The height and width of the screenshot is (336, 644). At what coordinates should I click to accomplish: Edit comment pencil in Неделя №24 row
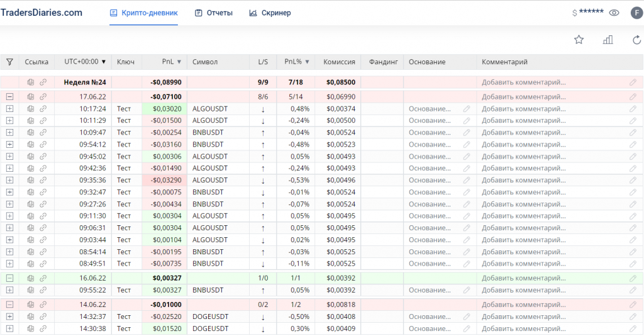[x=633, y=82]
